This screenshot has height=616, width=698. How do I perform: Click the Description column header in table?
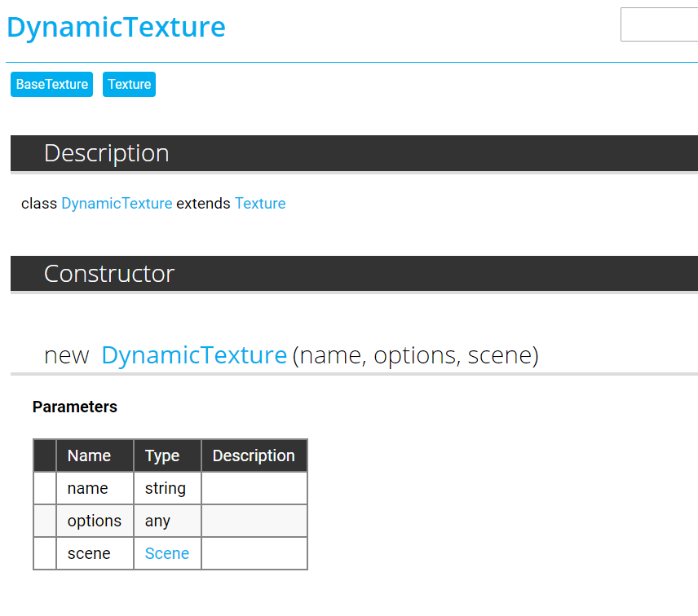click(254, 456)
